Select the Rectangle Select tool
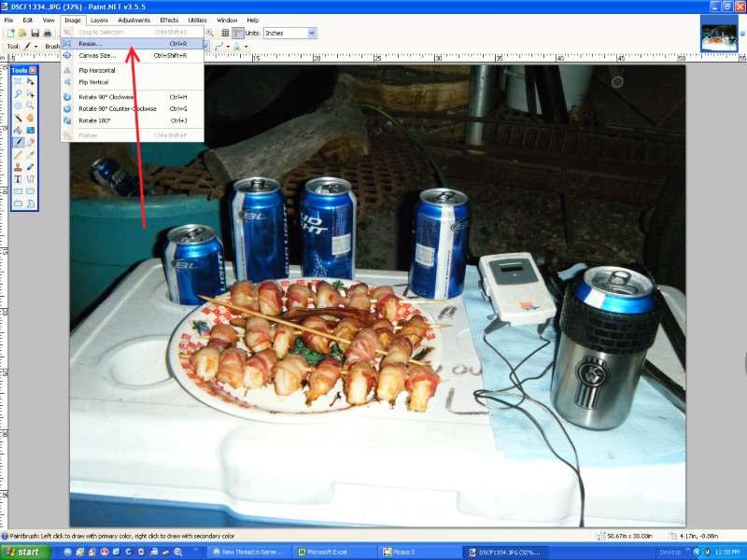This screenshot has width=747, height=560. click(19, 82)
